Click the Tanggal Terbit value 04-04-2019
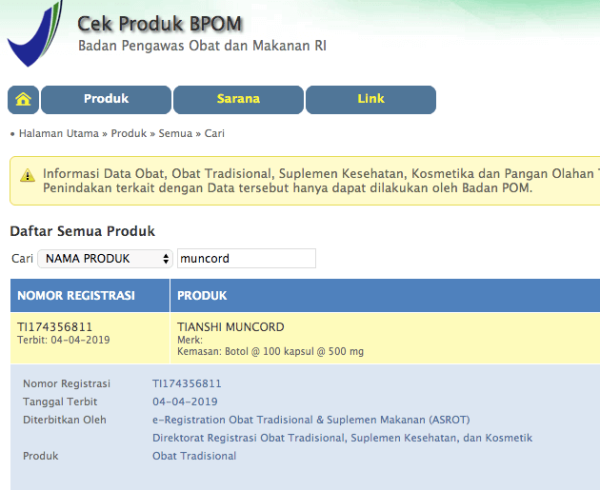This screenshot has height=490, width=600. click(x=185, y=402)
